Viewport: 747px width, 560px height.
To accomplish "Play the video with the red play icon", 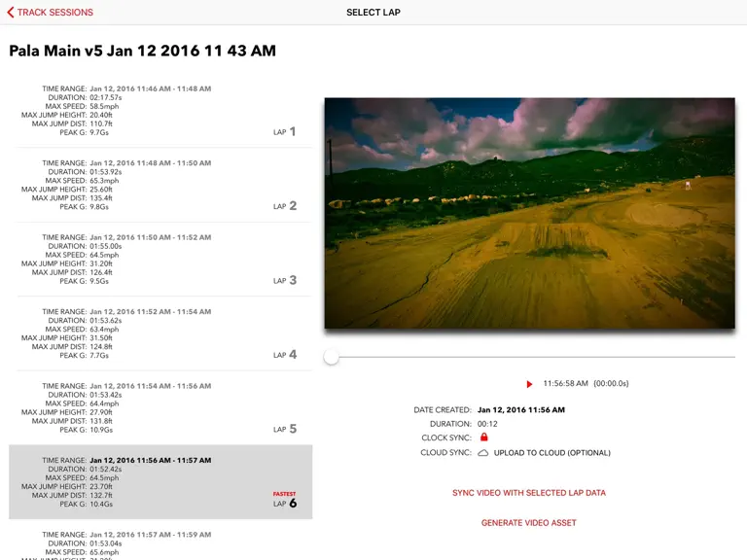I will [529, 384].
